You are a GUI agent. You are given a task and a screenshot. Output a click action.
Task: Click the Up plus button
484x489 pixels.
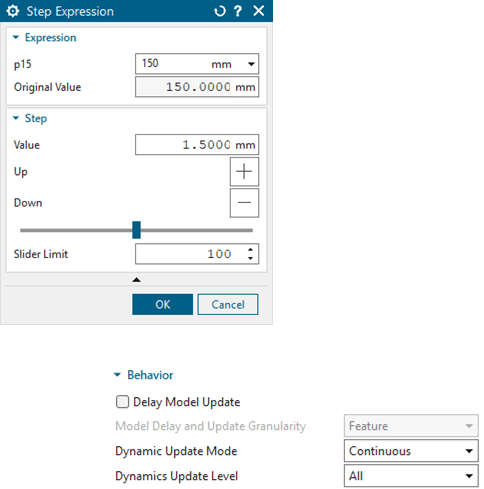coord(244,172)
